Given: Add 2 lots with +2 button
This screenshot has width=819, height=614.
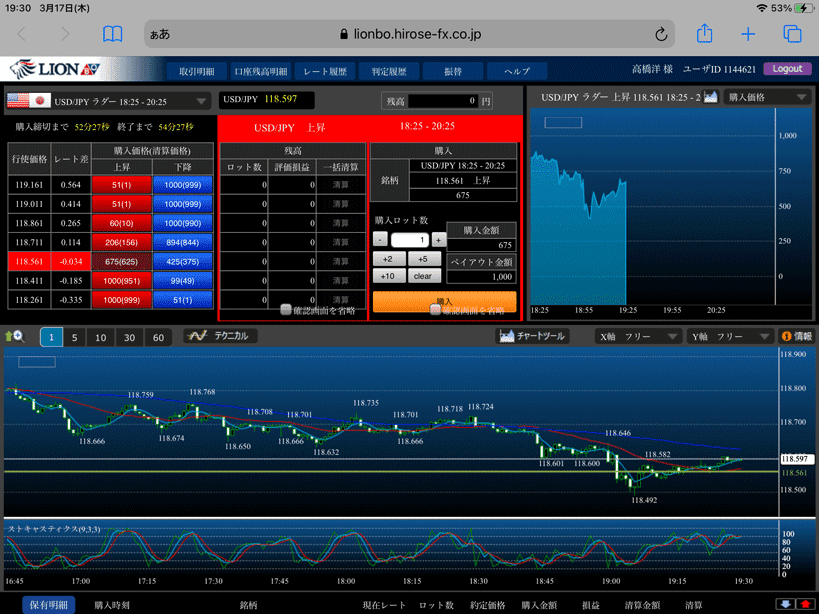Looking at the screenshot, I should (388, 259).
